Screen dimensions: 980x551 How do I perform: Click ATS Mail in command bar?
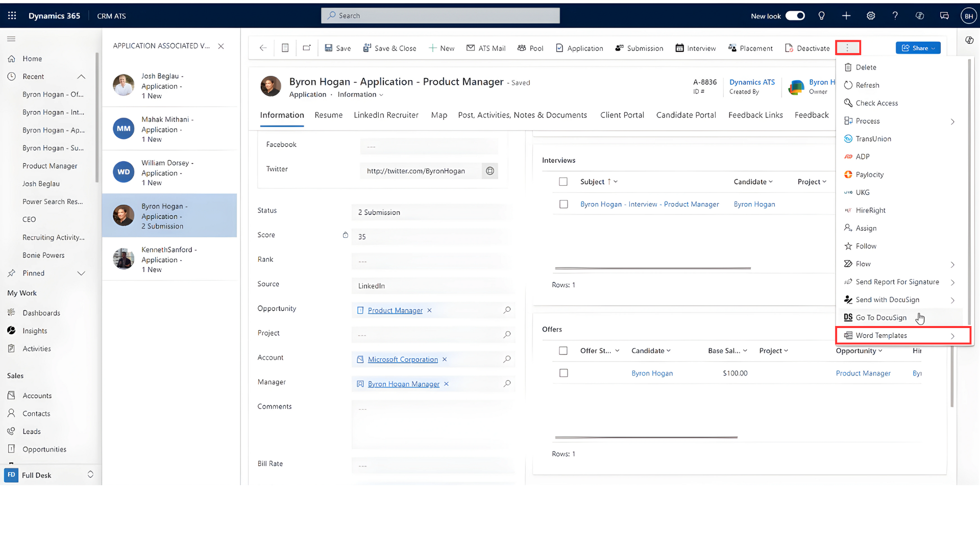click(x=486, y=48)
